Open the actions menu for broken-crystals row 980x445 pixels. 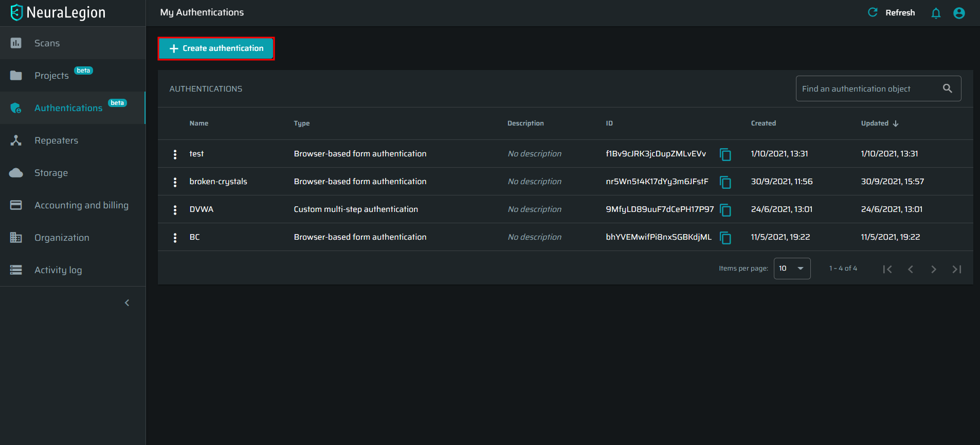pos(175,182)
